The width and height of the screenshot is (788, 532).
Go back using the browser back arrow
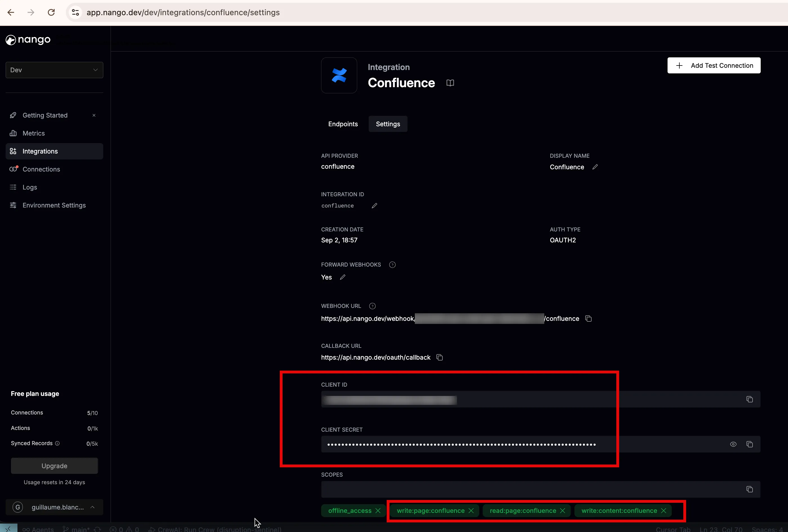(11, 13)
